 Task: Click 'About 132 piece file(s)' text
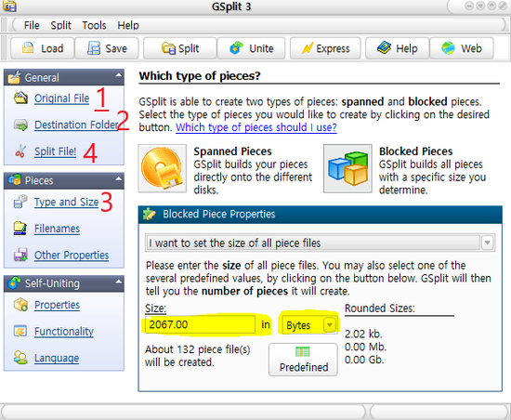click(x=198, y=349)
